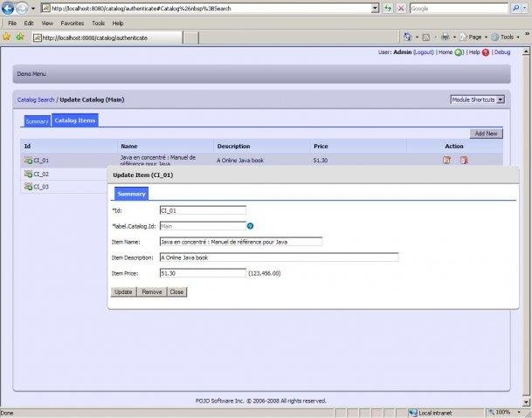Screen dimensions: 532x418
Task: Click the Print toolbar icon
Action: coord(445,37)
